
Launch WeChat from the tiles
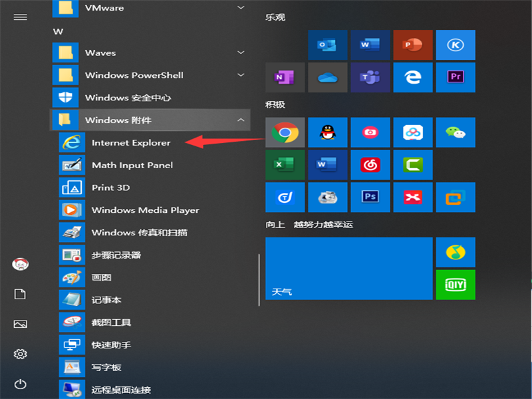tap(456, 132)
